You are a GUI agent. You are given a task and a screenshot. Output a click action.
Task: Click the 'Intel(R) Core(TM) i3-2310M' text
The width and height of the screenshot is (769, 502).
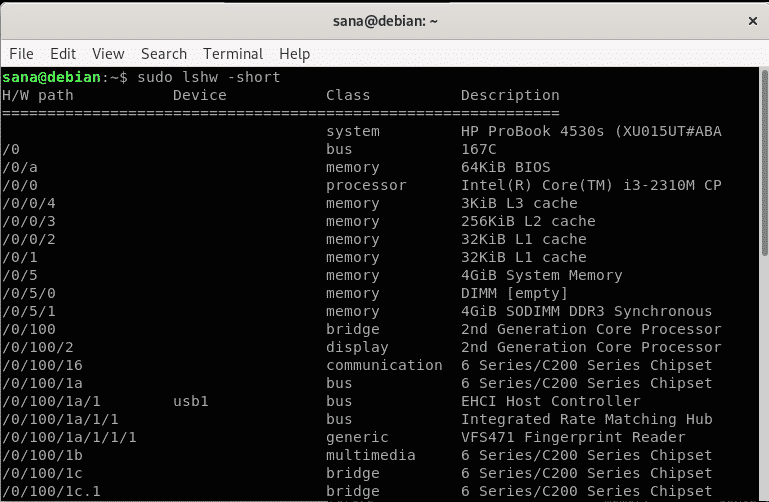point(578,185)
